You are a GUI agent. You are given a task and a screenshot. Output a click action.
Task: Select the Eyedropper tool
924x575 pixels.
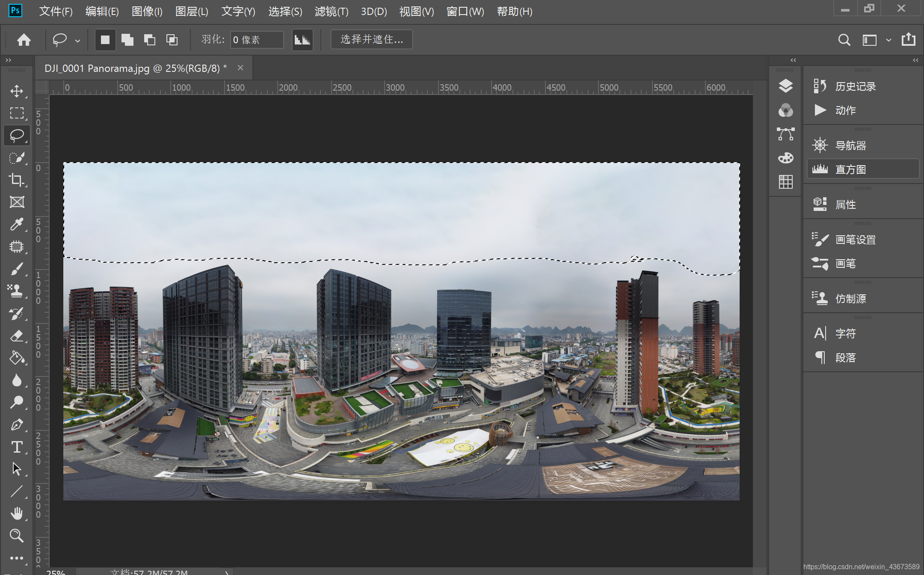[x=17, y=224]
